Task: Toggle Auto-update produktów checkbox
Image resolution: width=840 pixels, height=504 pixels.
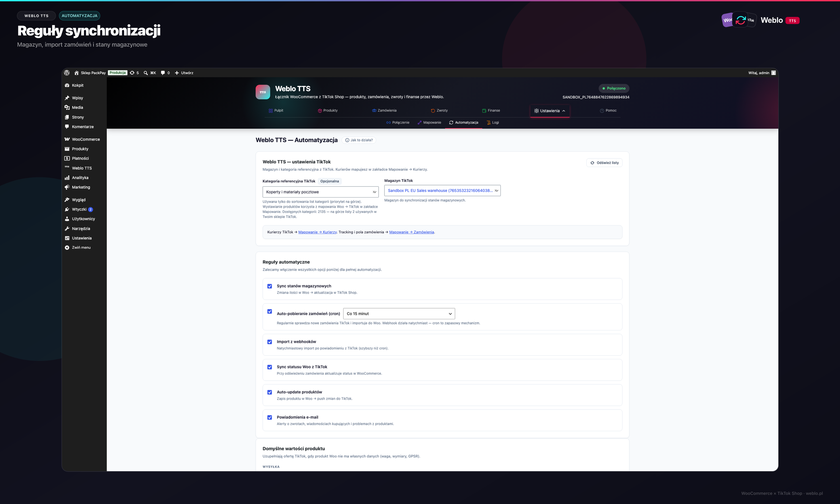Action: 270,392
